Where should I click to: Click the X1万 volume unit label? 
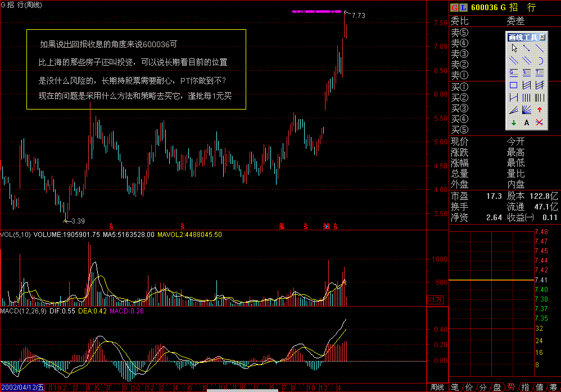435,300
